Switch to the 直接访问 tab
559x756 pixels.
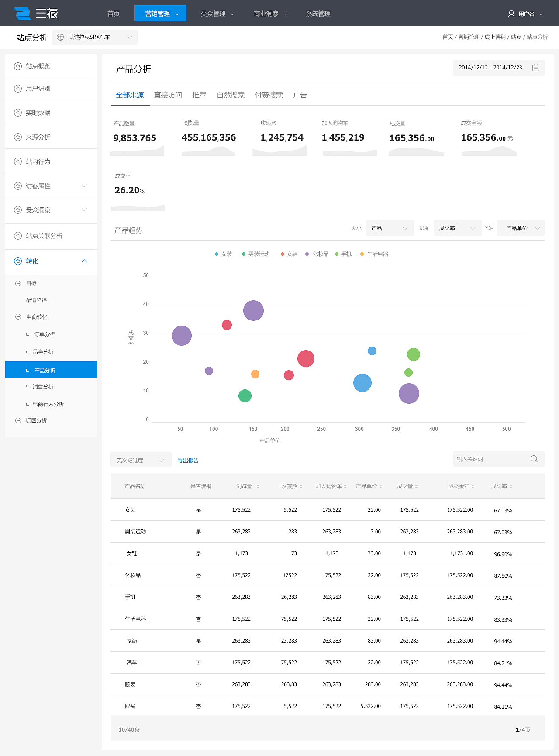[168, 95]
